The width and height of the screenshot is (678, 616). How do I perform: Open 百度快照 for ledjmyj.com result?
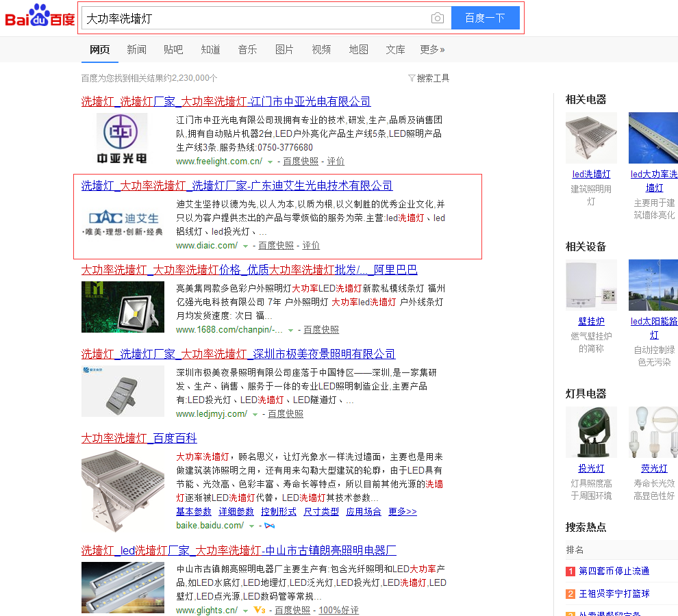286,414
